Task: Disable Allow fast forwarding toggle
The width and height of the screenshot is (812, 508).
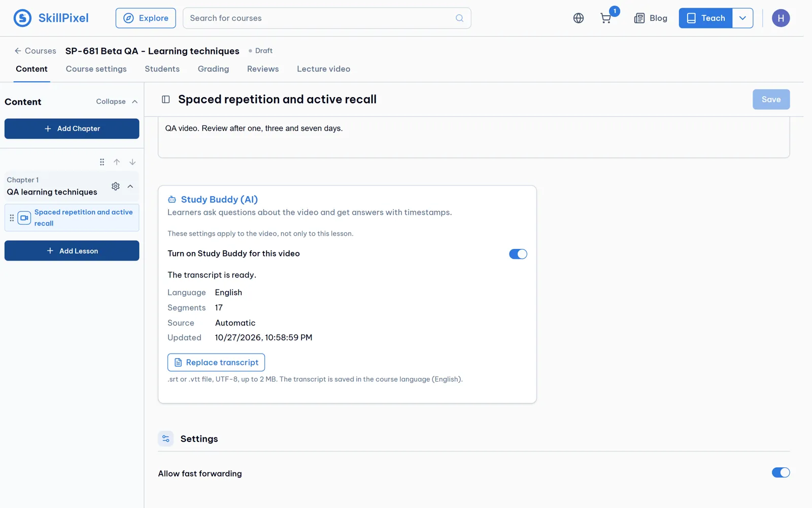Action: (x=781, y=473)
